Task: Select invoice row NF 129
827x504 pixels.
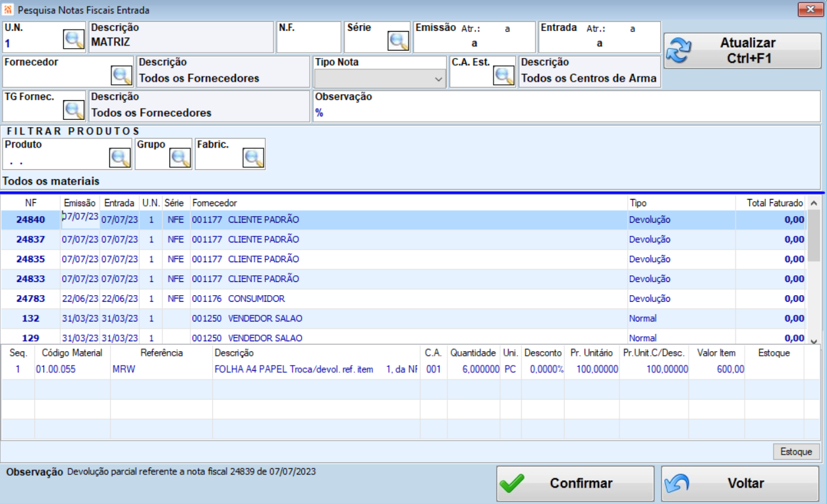Action: pos(404,337)
